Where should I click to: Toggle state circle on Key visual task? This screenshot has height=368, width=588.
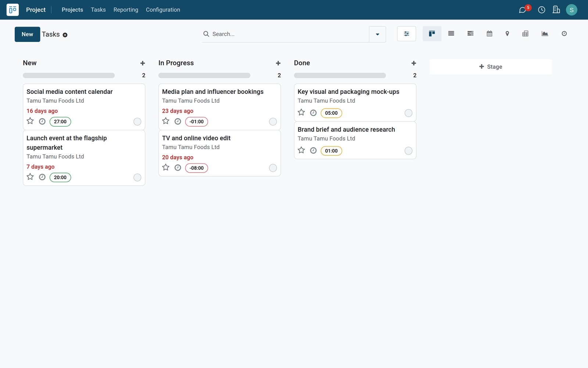[x=408, y=113]
